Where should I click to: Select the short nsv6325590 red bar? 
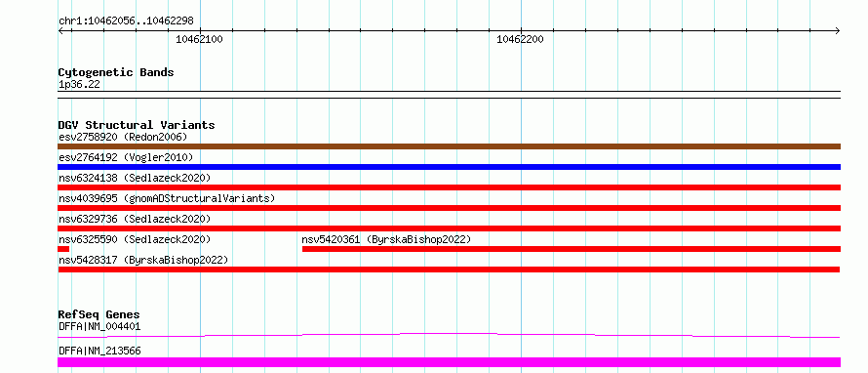[x=63, y=249]
